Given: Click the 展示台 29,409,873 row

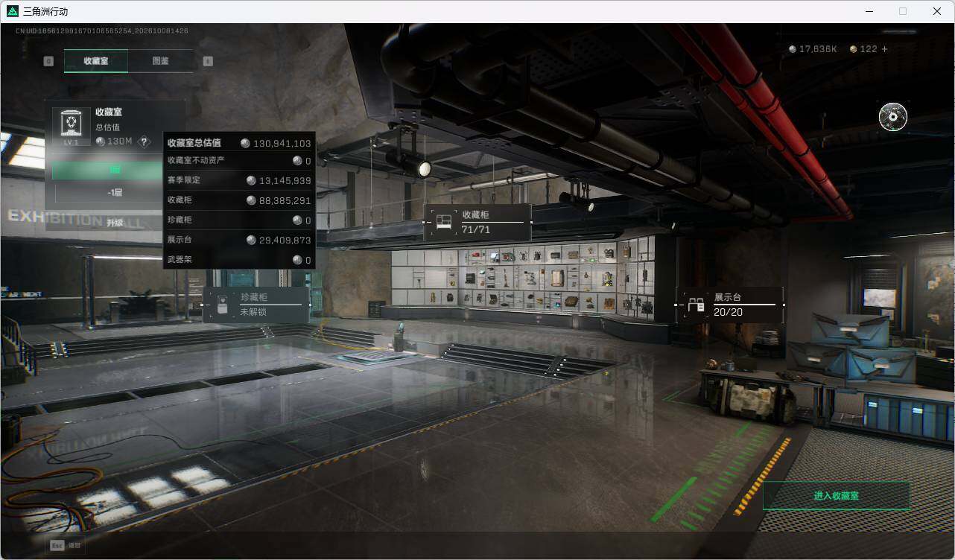Looking at the screenshot, I should (x=239, y=240).
